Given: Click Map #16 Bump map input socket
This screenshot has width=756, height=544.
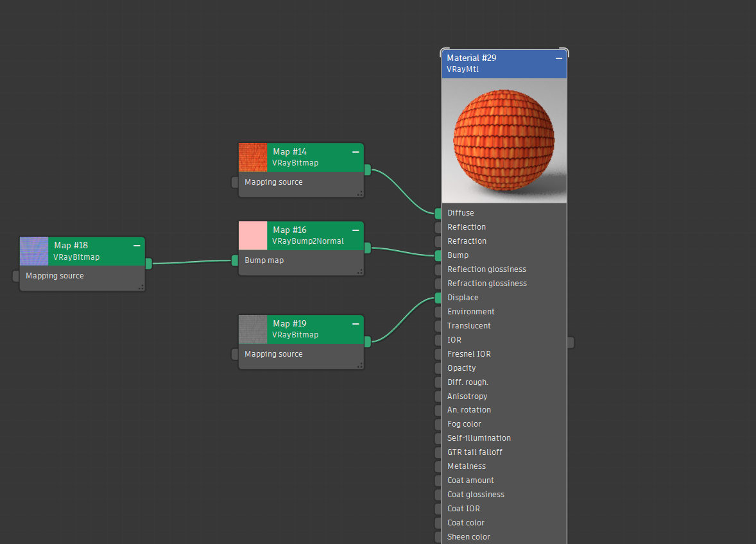Looking at the screenshot, I should 235,260.
